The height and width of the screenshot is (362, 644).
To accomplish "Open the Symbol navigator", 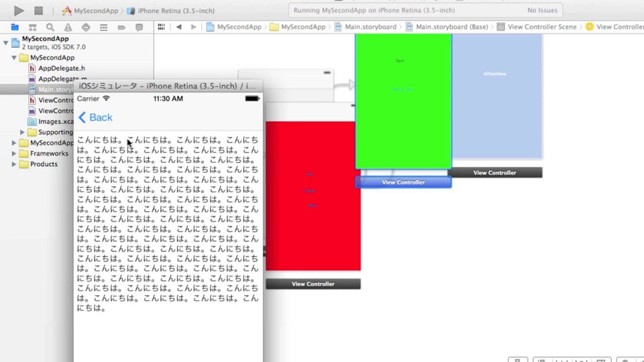I will coord(32,27).
